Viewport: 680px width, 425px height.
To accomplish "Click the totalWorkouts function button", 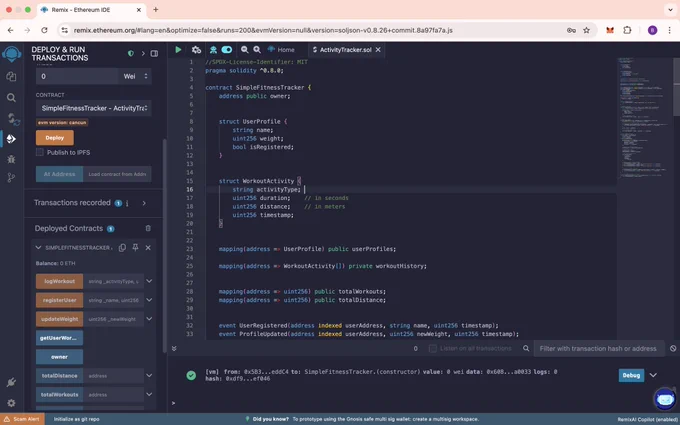I will [x=59, y=395].
